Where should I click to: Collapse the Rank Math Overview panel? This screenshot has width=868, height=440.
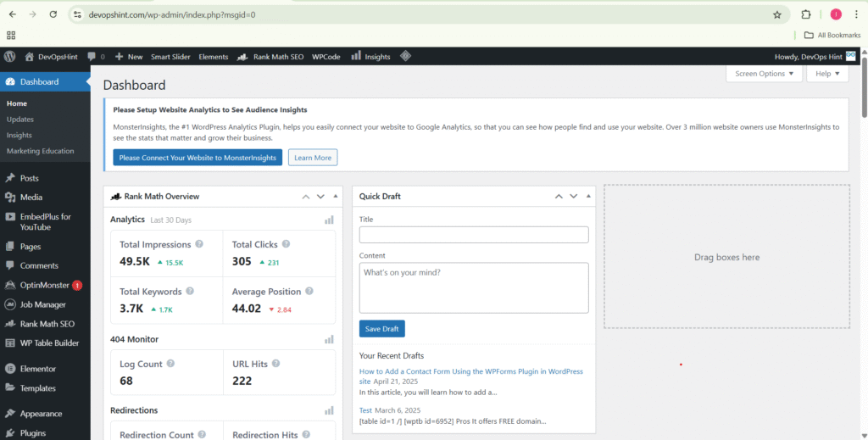pyautogui.click(x=336, y=197)
